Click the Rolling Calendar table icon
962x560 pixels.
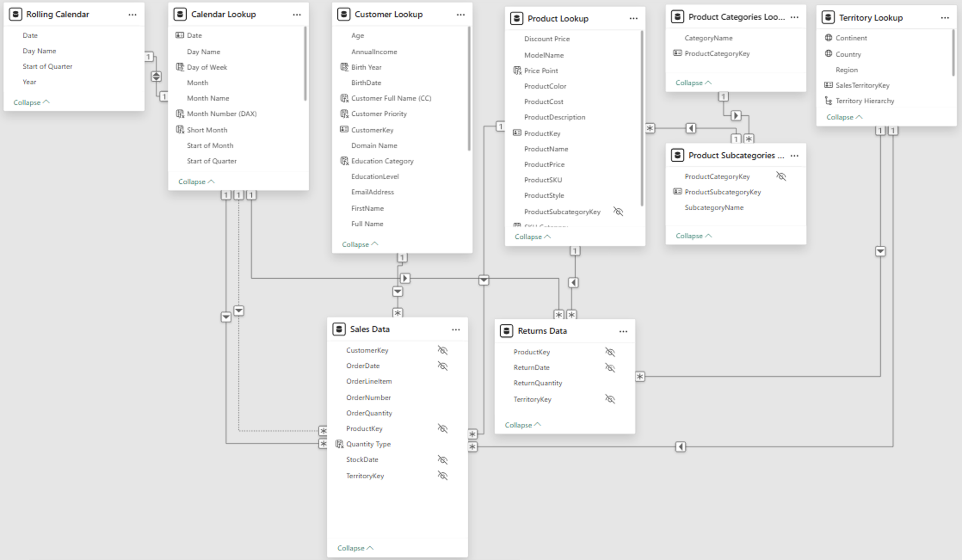[15, 14]
